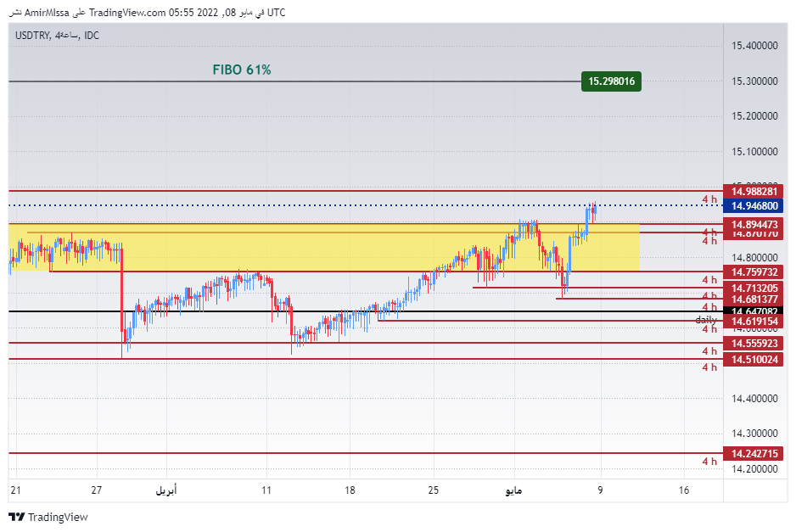Screen dimensions: 796x532
Task: Click date label 27 on time axis
Action: (x=97, y=490)
